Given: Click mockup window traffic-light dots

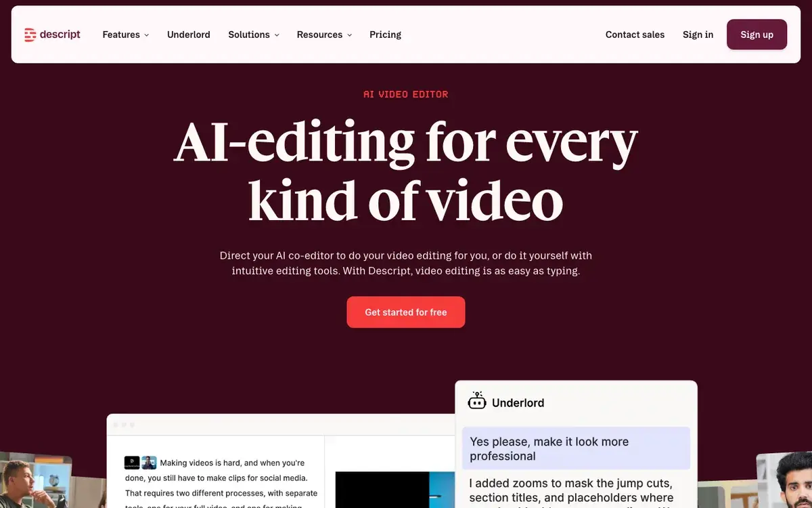Looking at the screenshot, I should [x=124, y=425].
